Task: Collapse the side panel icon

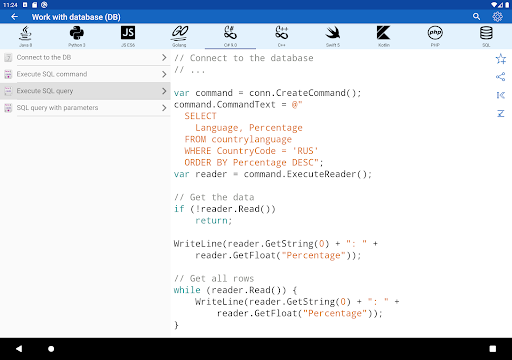Action: (x=501, y=95)
